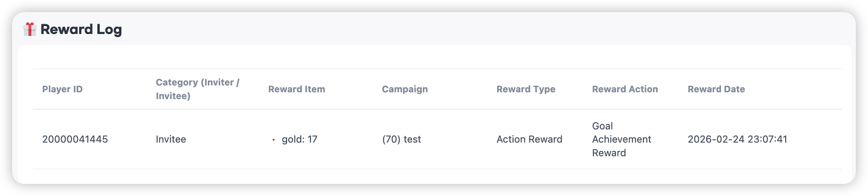Click the gold amount 17
Screen dimensions: 868x196
tap(312, 139)
